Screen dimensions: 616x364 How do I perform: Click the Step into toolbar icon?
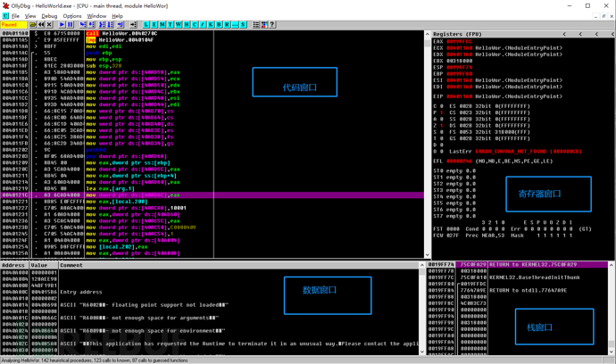coord(83,24)
